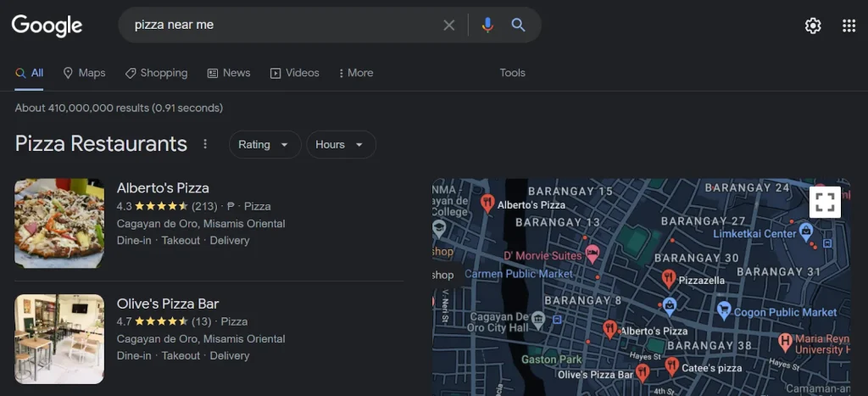Expand the Hours filter dropdown

[341, 144]
